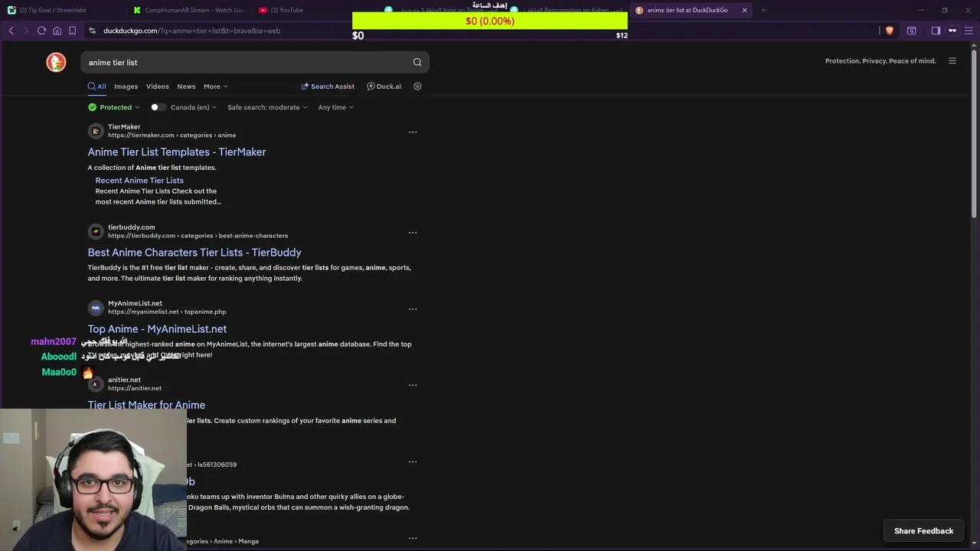Toggle the Canada region switch
The height and width of the screenshot is (551, 980).
point(158,107)
